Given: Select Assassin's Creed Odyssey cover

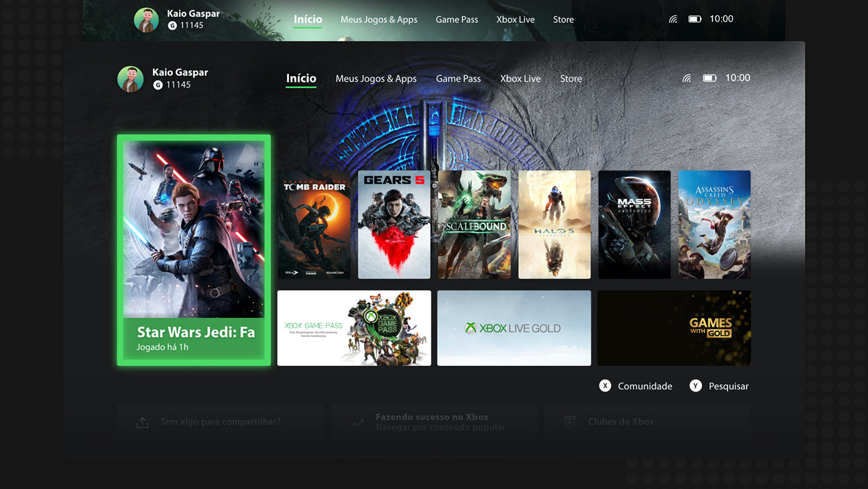Looking at the screenshot, I should pyautogui.click(x=714, y=225).
